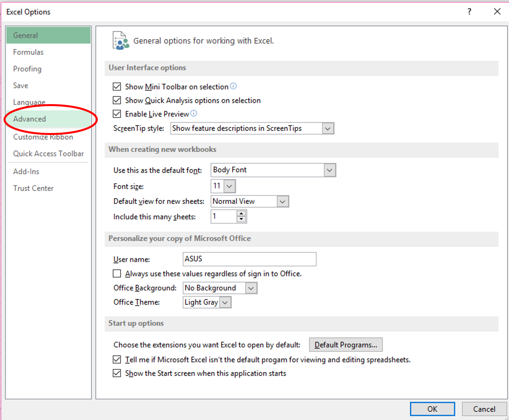Click Personalize your copy of Microsoft Office heading
509x420 pixels.
pos(180,238)
